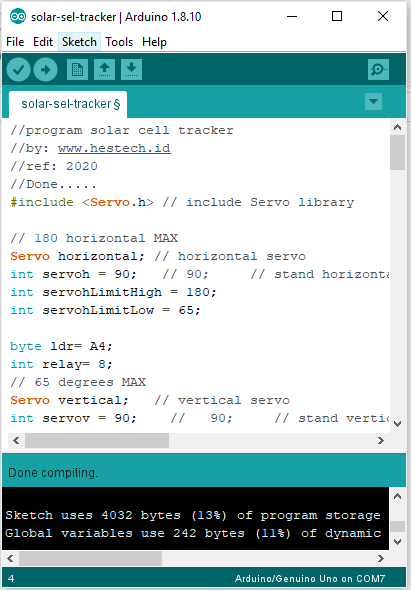
Task: Click the 'int servov = 90;' line
Action: (199, 418)
